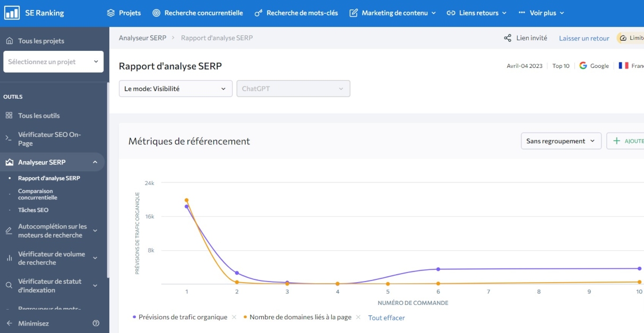The image size is (644, 333).
Task: Open the Voir plus menu
Action: click(x=540, y=13)
